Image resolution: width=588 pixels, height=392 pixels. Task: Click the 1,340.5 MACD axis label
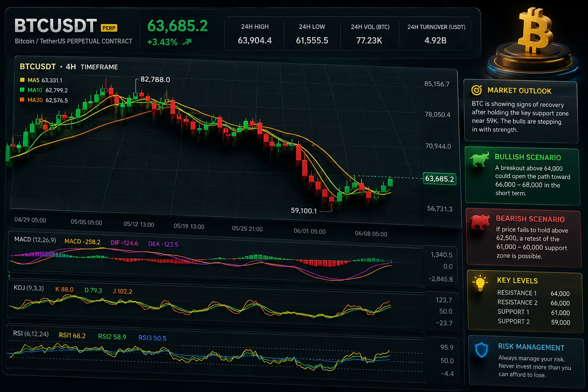tap(441, 255)
